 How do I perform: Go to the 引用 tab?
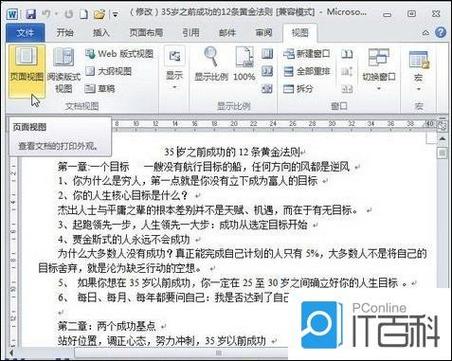(x=191, y=33)
